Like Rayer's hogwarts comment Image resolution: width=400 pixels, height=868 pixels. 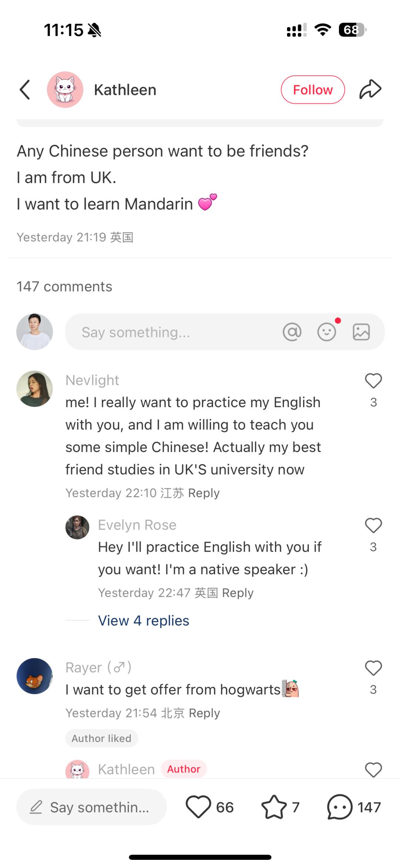coord(373,669)
